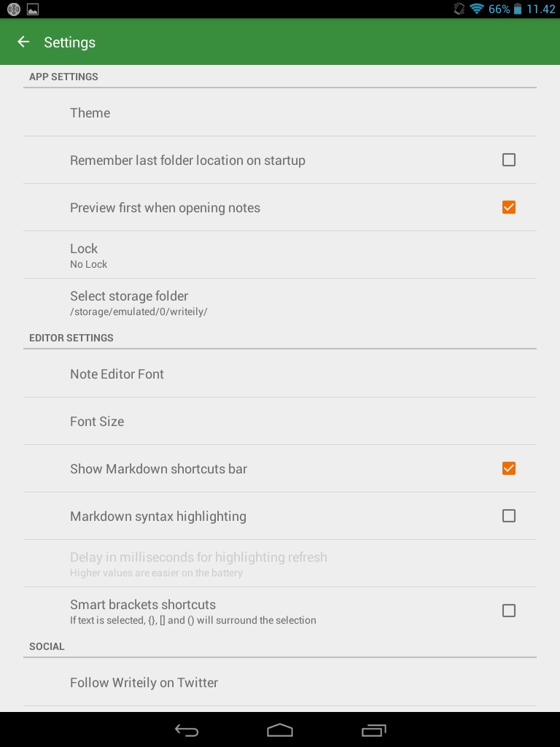560x747 pixels.
Task: Open the Lock setting showing No Lock
Action: 280,255
